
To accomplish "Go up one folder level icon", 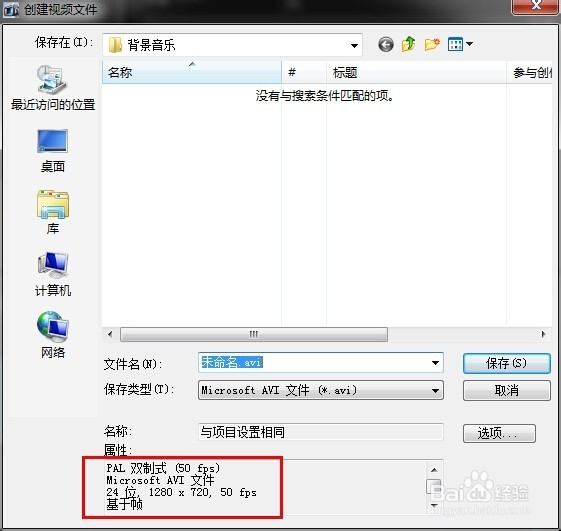I will 409,44.
